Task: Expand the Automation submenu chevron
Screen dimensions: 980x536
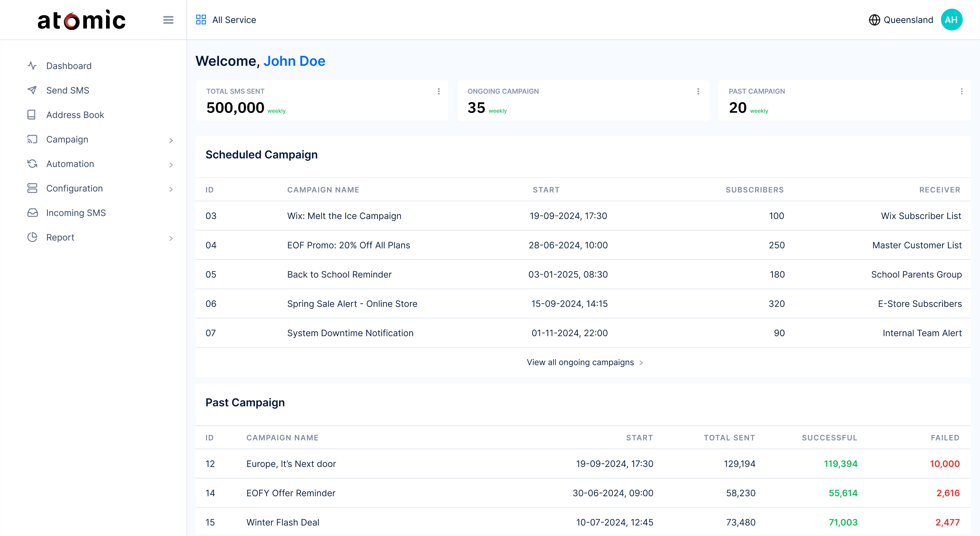Action: 171,165
